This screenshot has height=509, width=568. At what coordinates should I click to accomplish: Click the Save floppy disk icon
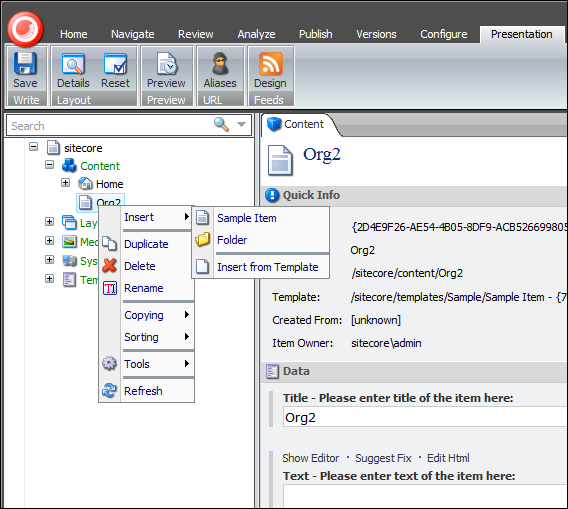pyautogui.click(x=25, y=63)
